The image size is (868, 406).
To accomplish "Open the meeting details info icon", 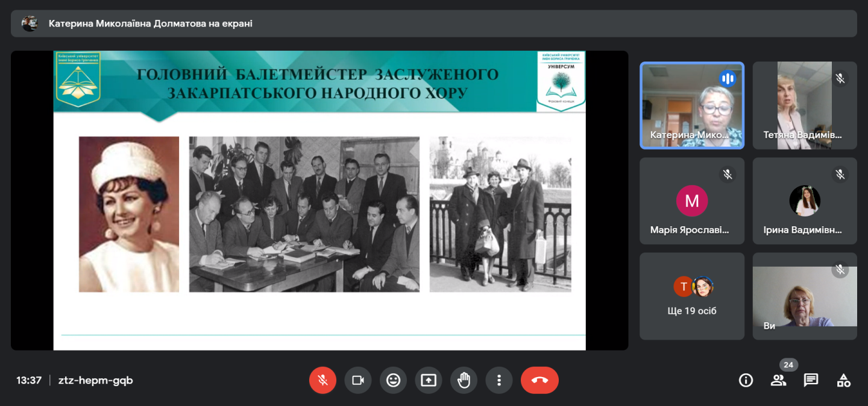I will 746,380.
